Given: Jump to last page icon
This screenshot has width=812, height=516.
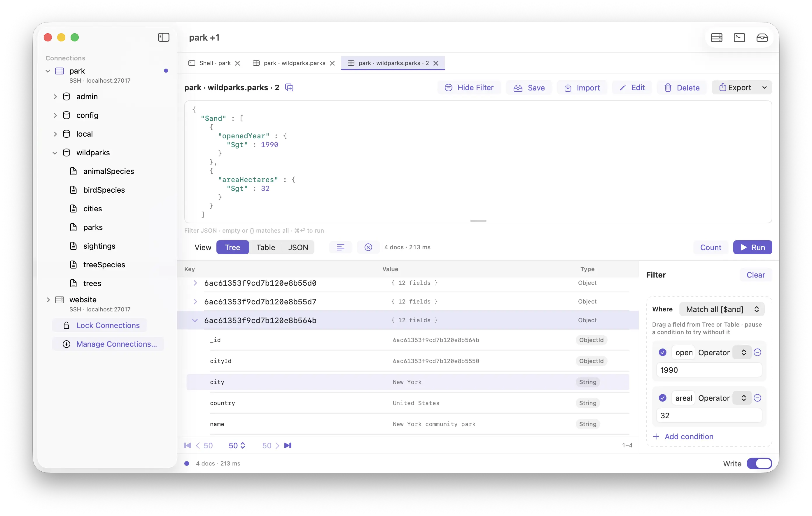Looking at the screenshot, I should point(288,445).
